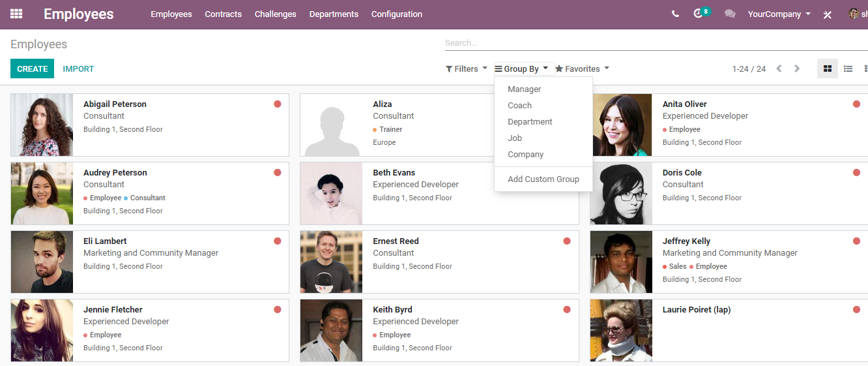Select Department in Group By menu
Image resolution: width=868 pixels, height=366 pixels.
(x=530, y=122)
